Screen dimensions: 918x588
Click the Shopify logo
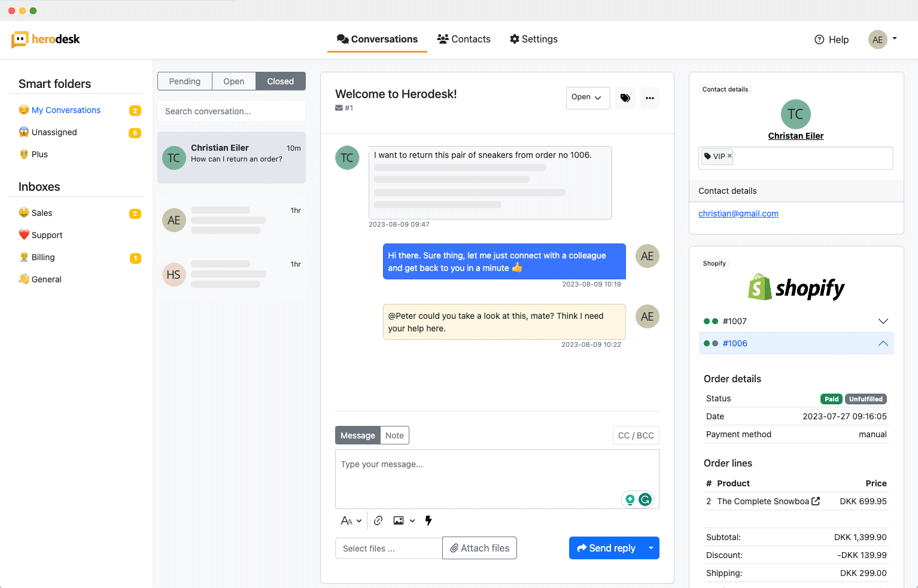(x=796, y=288)
